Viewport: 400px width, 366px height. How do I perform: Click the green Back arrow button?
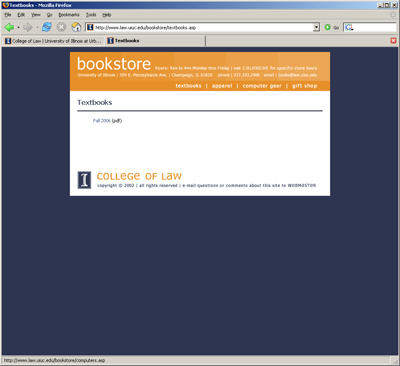click(x=9, y=27)
